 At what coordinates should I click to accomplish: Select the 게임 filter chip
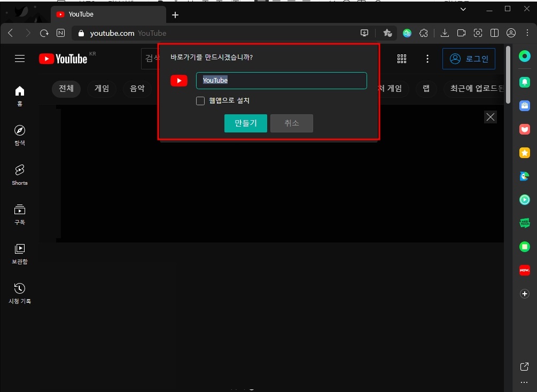coord(102,88)
